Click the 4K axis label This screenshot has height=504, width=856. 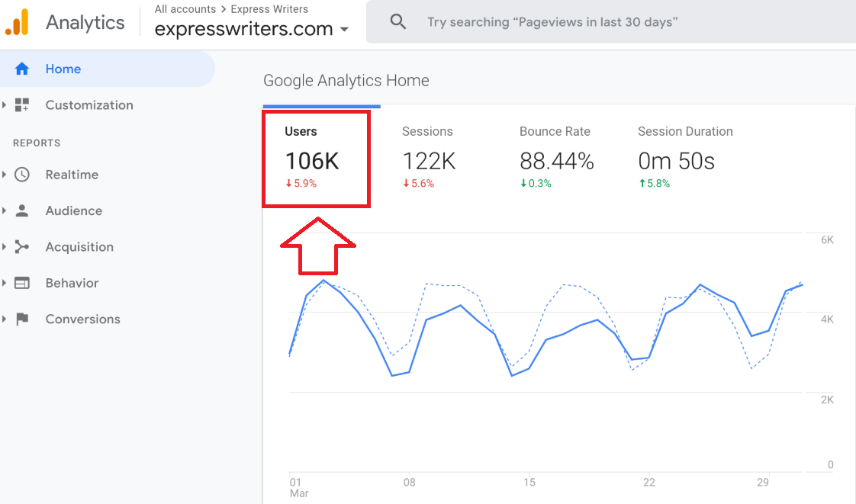click(827, 319)
